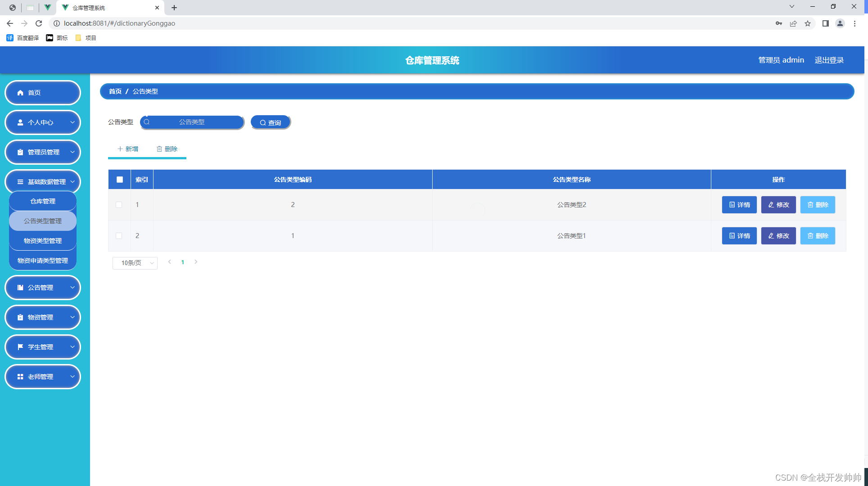Screen dimensions: 868x486
Task: Click 退出登录 logout button
Action: pos(831,59)
